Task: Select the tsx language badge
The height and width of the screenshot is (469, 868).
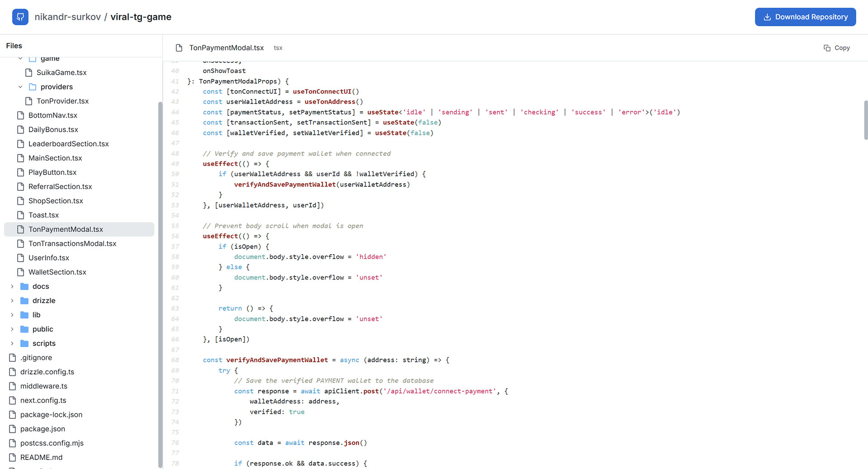Action: point(278,47)
